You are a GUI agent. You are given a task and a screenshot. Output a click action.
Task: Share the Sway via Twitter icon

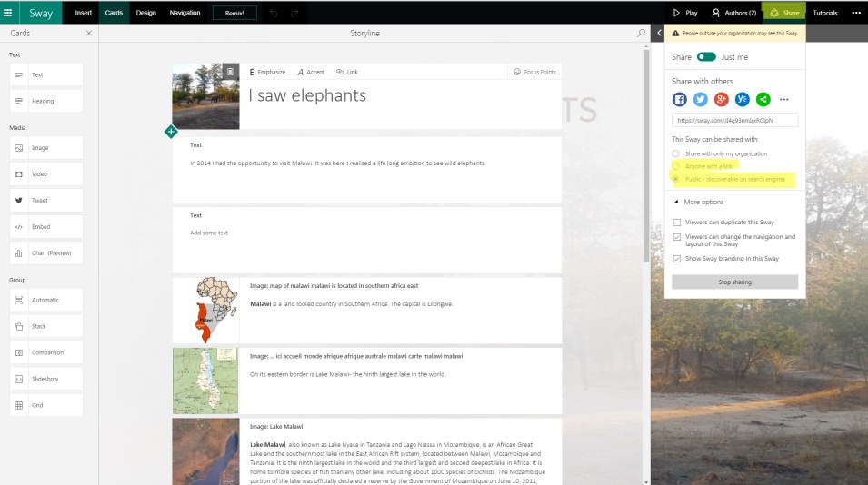tap(701, 100)
